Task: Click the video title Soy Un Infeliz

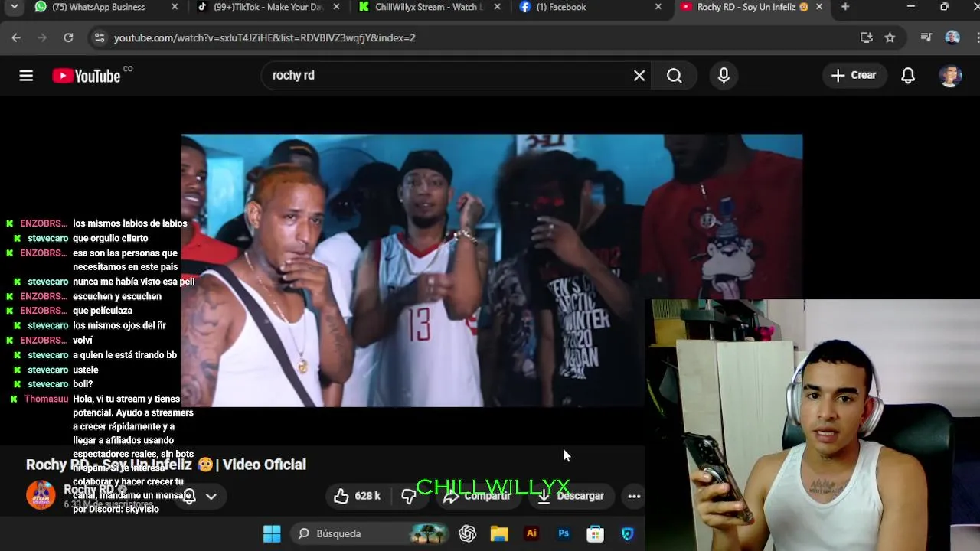Action: tap(166, 465)
